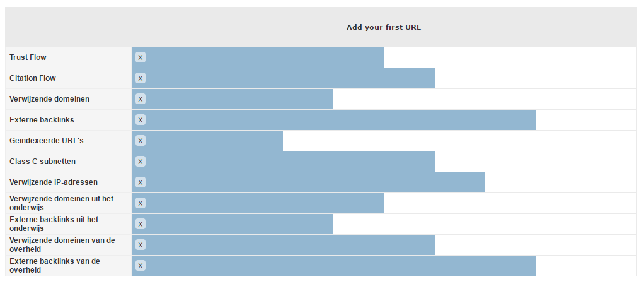Click the Verwijzende IP-adressen blue bar
This screenshot has width=644, height=284.
click(315, 182)
